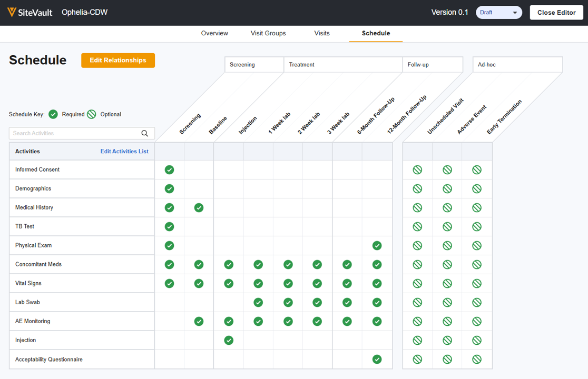This screenshot has height=379, width=588.
Task: Click Acceptability Questionnaire check in 12-Month Follow-Up
Action: tap(377, 359)
